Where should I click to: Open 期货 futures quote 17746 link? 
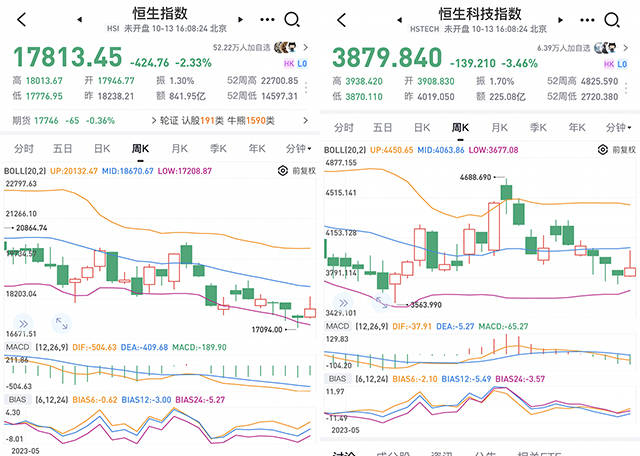click(45, 120)
